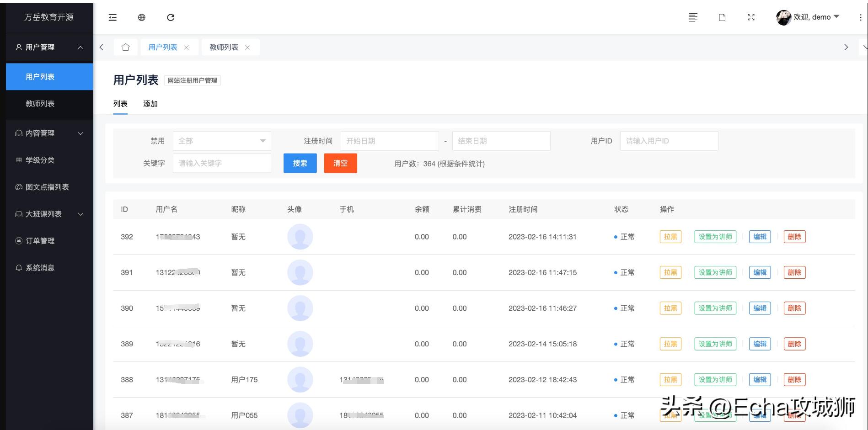Select 学级分类 from the sidebar

tap(40, 160)
